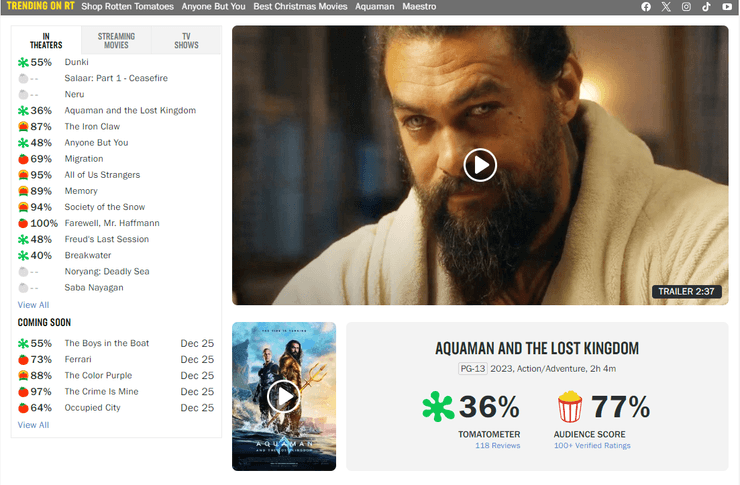Open the 118 Reviews link

point(497,445)
